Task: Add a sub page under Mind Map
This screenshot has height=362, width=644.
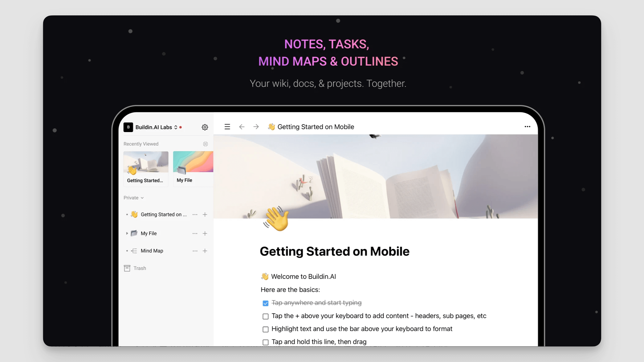Action: click(205, 251)
